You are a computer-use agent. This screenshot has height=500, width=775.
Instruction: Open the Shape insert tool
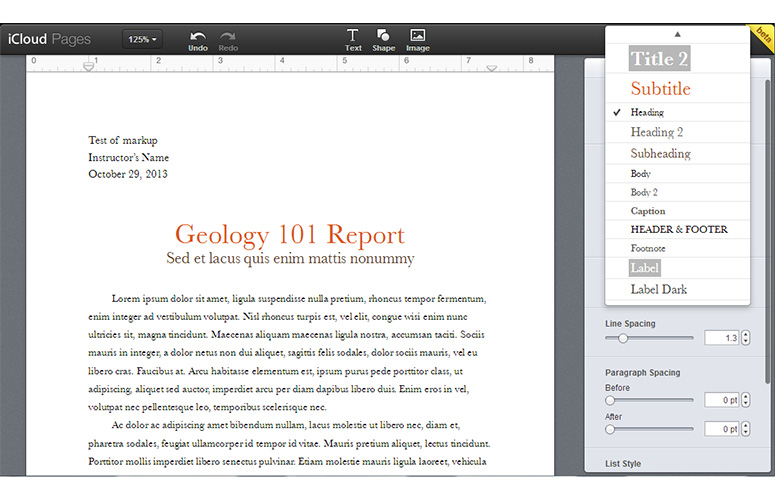tap(384, 40)
